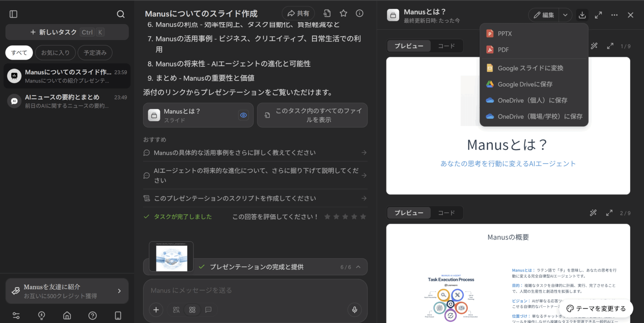Open the presentation thumbnail image
This screenshot has height=323, width=644.
click(171, 257)
